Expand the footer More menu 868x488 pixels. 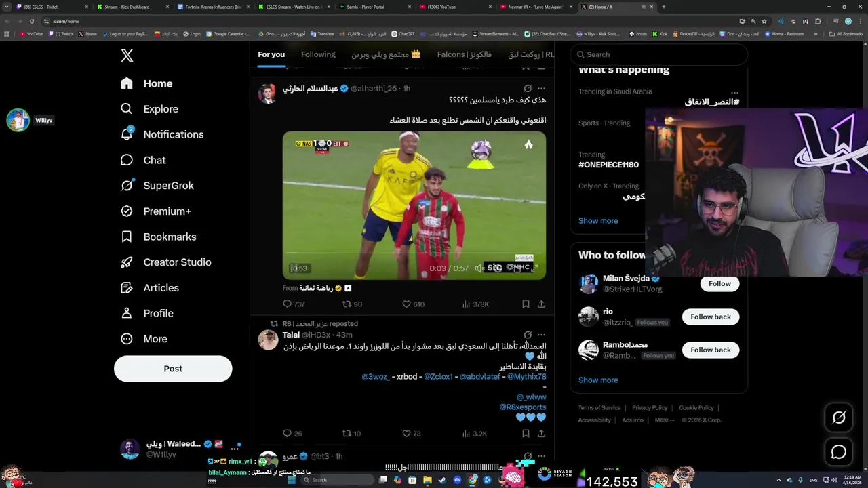(665, 420)
